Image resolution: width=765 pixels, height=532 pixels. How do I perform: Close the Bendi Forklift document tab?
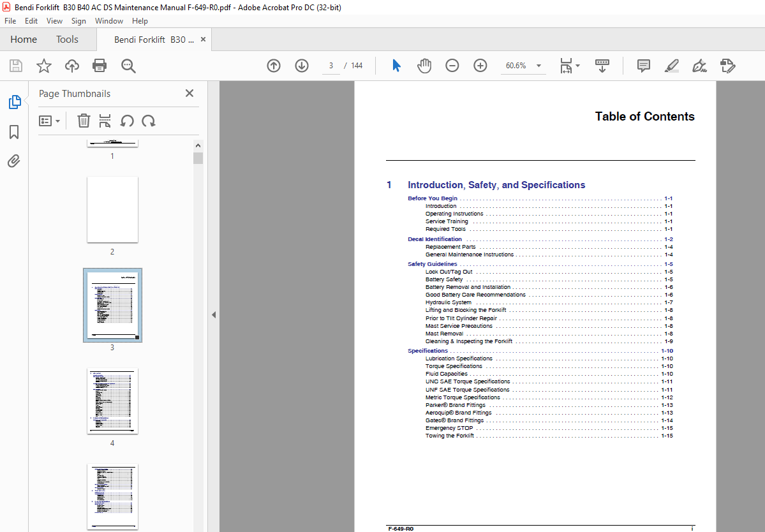click(x=203, y=40)
